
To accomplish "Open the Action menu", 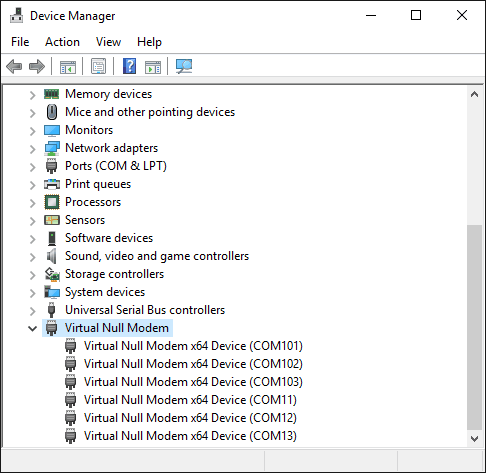I will [x=62, y=42].
